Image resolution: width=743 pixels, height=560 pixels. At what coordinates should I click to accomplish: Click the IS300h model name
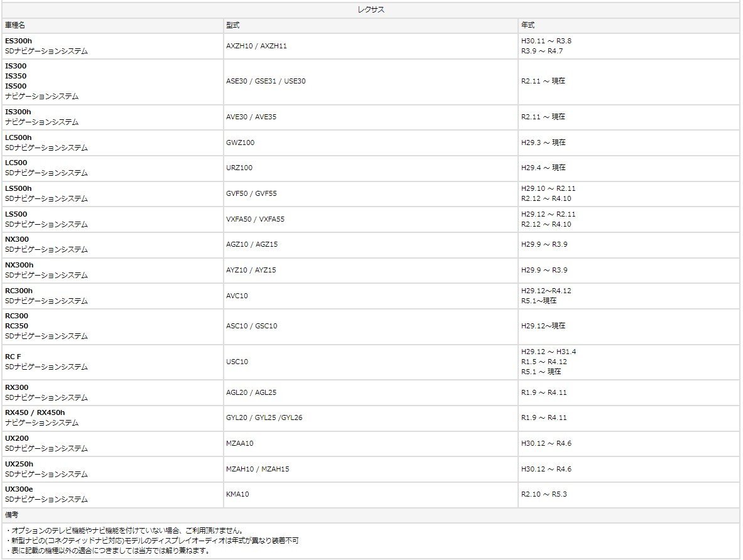18,112
